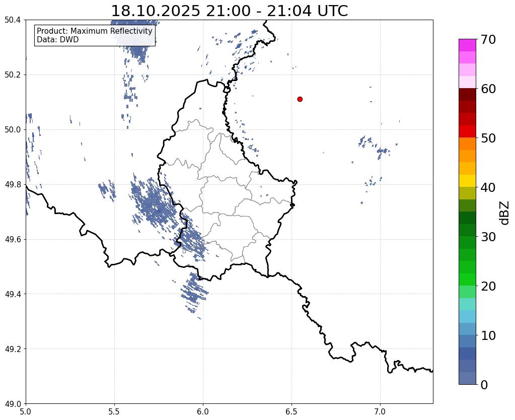The width and height of the screenshot is (515, 420).
Task: Click the 6.5 longitude tick label
Action: point(291,411)
